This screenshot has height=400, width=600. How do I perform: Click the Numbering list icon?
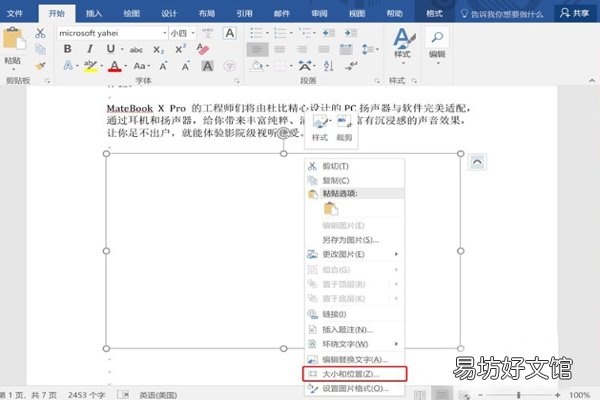click(x=282, y=33)
